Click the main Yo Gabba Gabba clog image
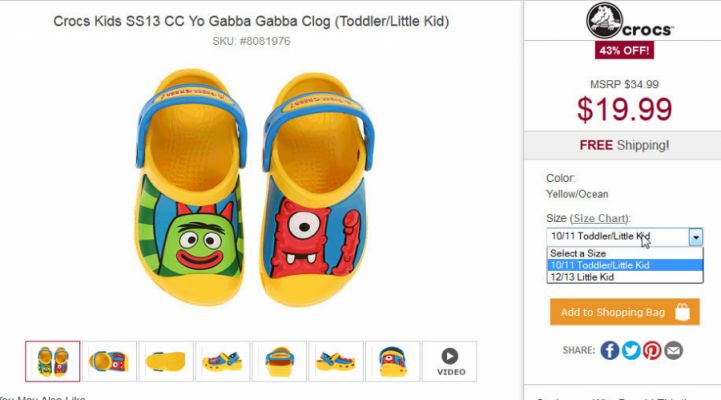 [255, 188]
